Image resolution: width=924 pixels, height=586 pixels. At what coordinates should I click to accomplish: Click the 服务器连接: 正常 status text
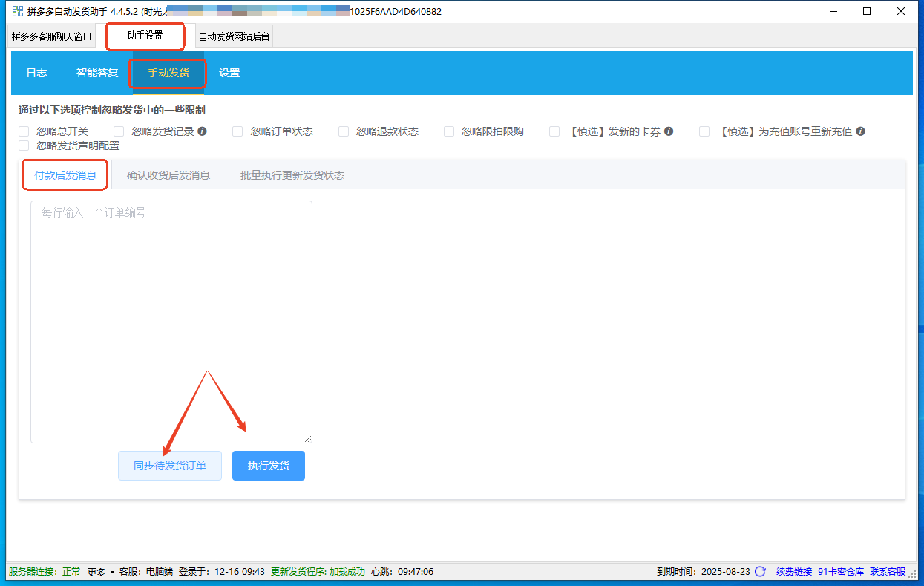coord(45,572)
